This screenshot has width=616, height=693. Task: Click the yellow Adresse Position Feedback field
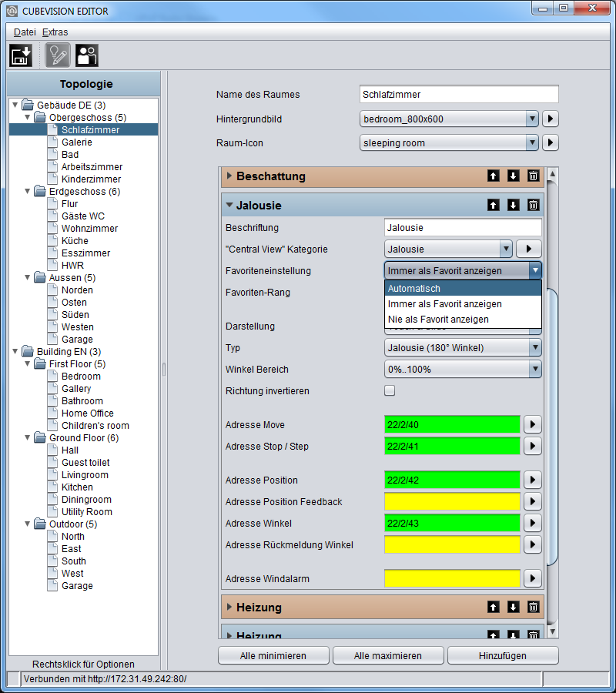click(452, 501)
